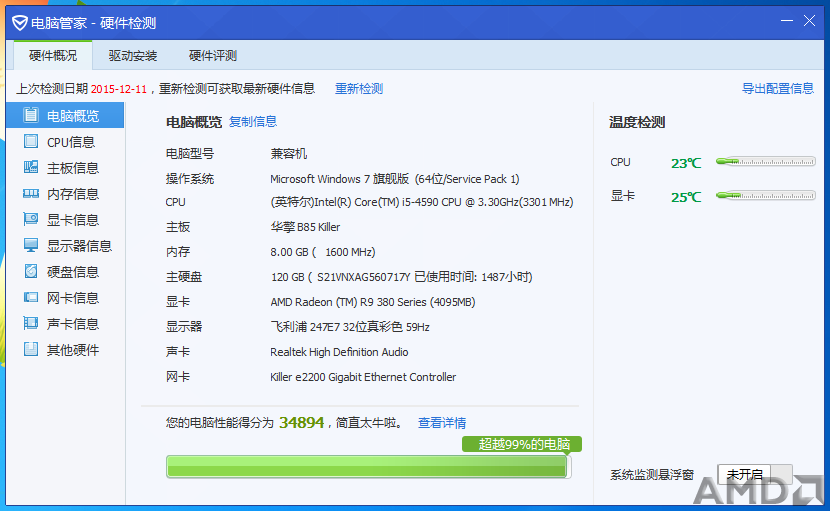
Task: Click the 显示器信息 monitor icon
Action: 31,245
